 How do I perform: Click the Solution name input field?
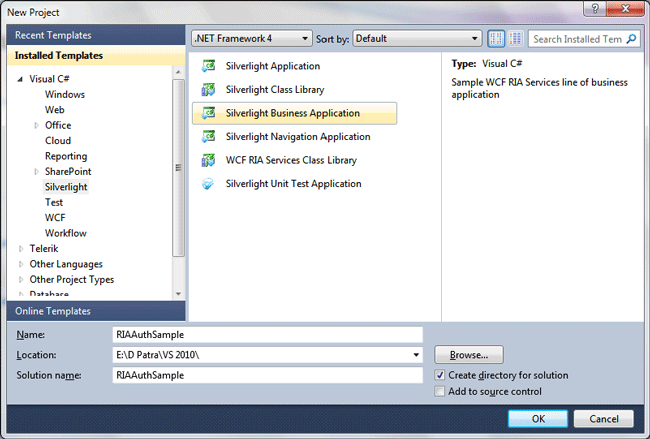pos(267,375)
